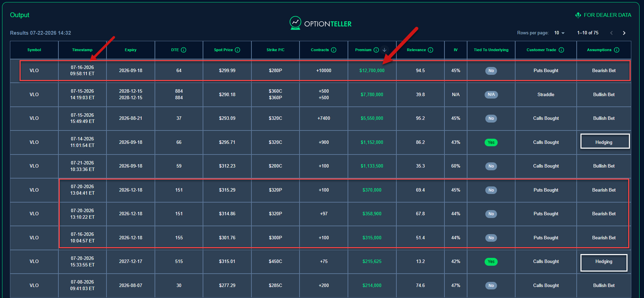Click the Results 07-22-2026 14:32 label

click(41, 33)
